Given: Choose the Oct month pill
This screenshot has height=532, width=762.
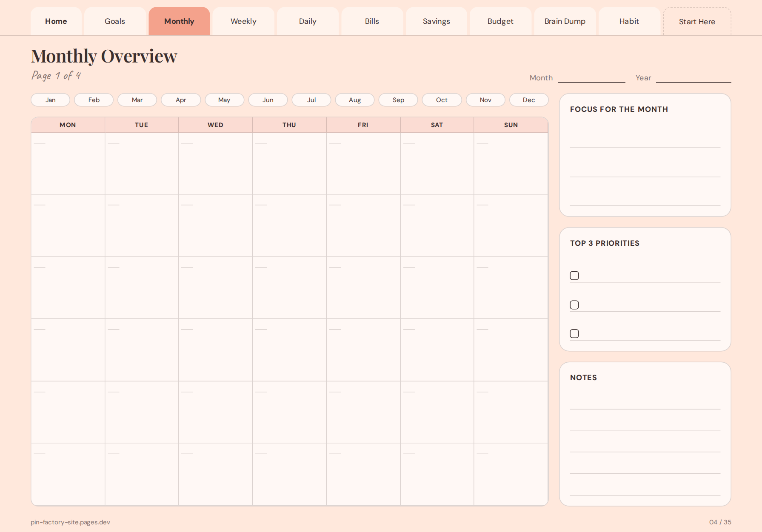Looking at the screenshot, I should click(442, 100).
